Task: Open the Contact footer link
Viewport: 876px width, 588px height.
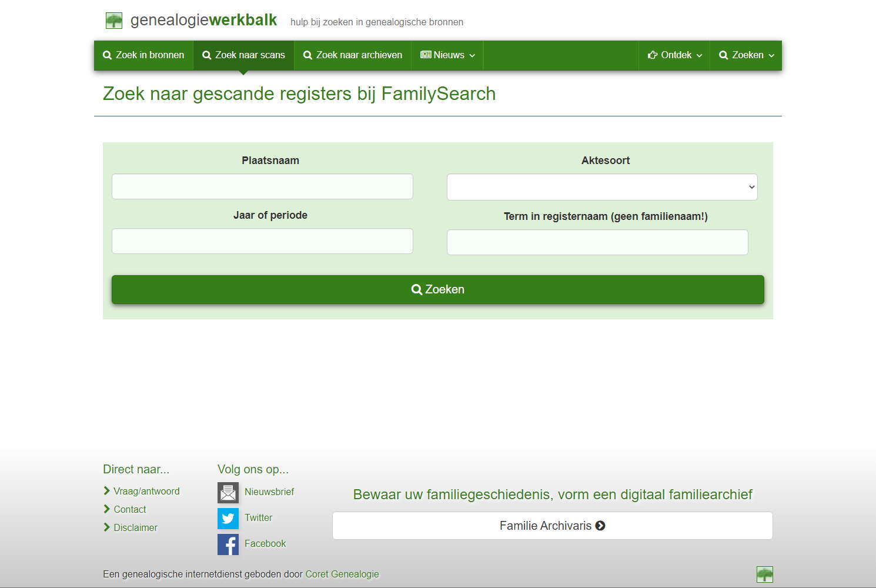Action: pos(130,510)
